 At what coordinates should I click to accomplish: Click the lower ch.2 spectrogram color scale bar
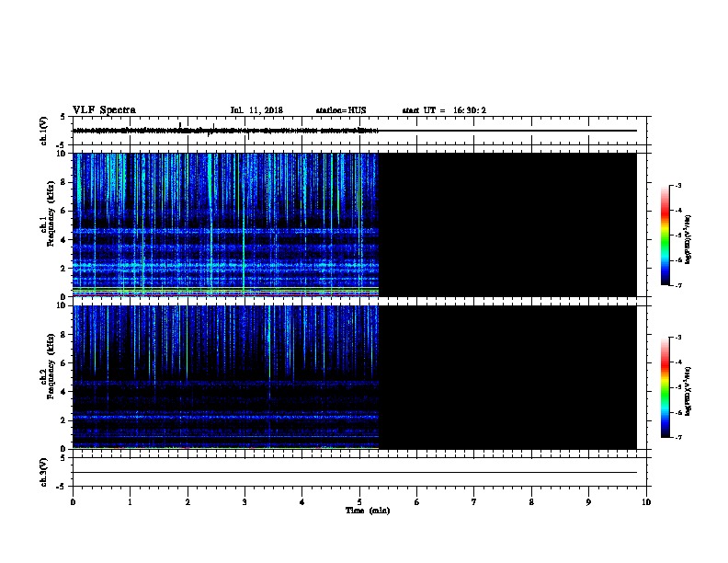click(x=665, y=387)
